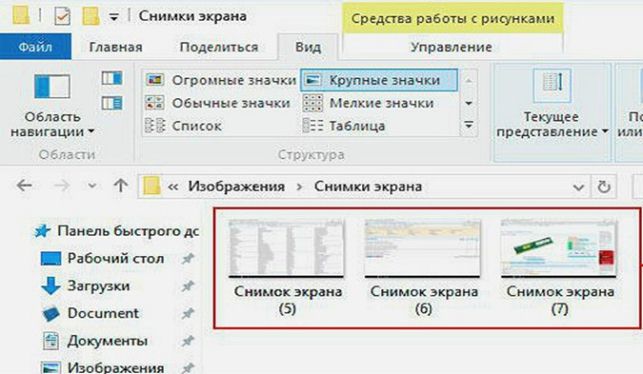Select Панель быстрого доступа in sidebar
643x374 pixels.
point(117,231)
